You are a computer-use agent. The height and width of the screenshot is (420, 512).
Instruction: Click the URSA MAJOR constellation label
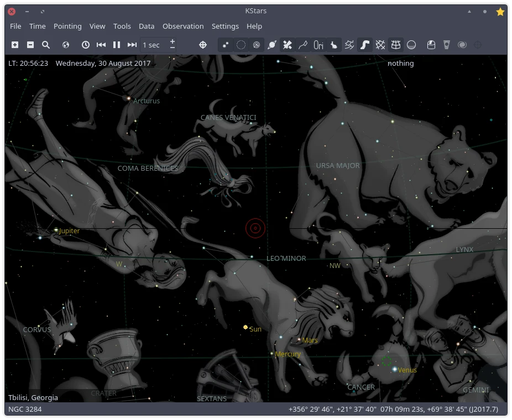click(338, 165)
